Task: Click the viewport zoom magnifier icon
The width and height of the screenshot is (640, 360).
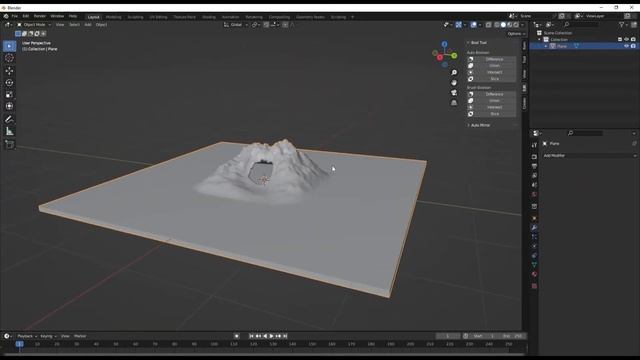Action: pyautogui.click(x=454, y=73)
